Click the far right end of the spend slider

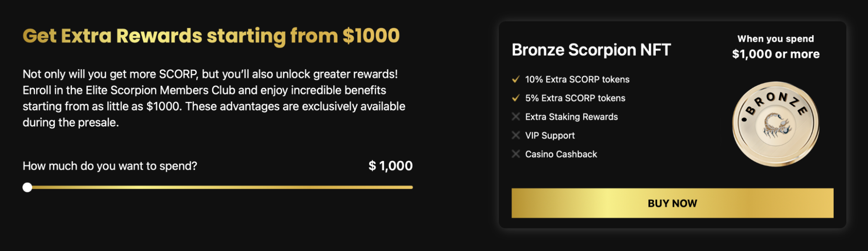coord(411,187)
